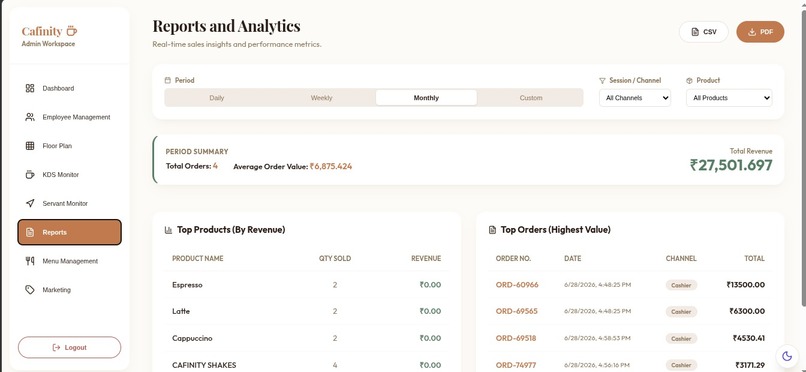Click the Reports and Analytics heading
Screen dimensions: 806x372
tap(227, 26)
